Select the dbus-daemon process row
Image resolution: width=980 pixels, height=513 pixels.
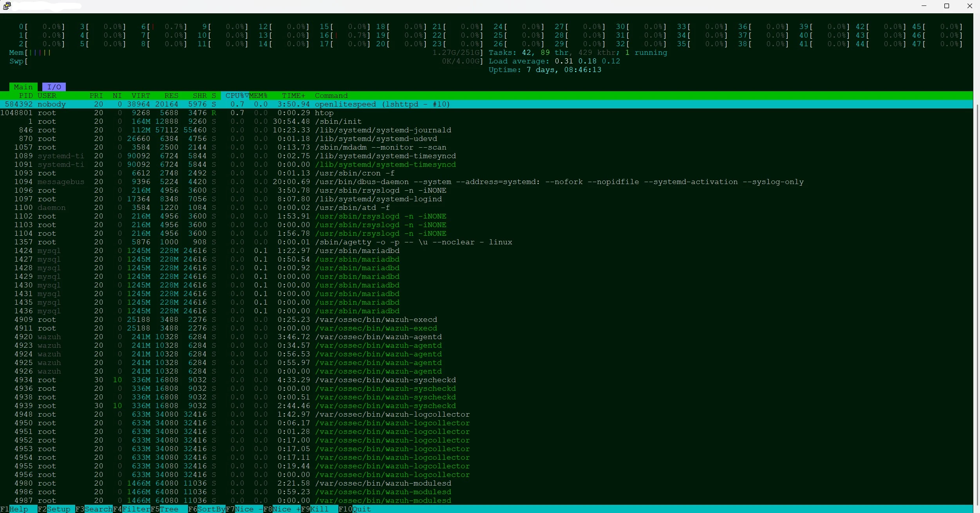[486, 182]
